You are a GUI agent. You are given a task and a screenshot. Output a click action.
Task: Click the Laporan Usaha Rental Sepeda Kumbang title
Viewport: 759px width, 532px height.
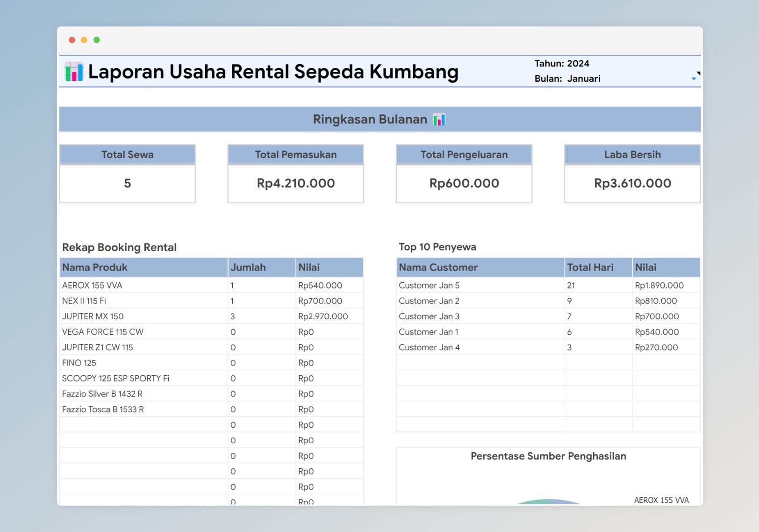(x=273, y=72)
